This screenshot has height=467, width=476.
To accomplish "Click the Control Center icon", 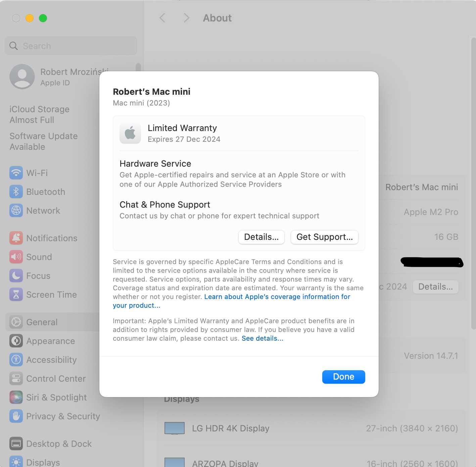I will click(x=16, y=379).
